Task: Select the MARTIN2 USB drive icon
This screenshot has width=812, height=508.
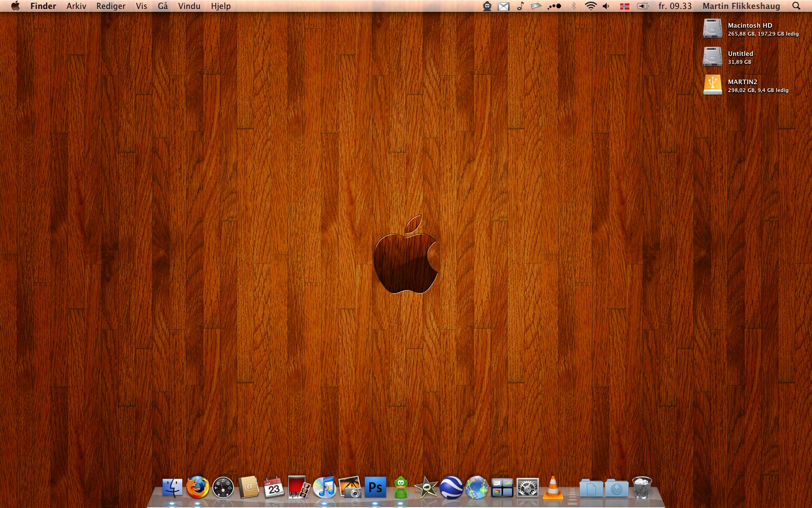Action: 713,85
